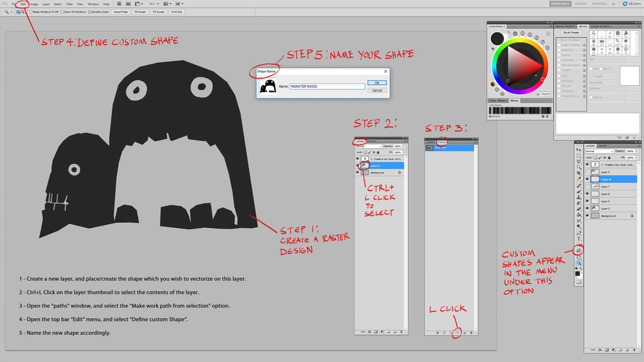Open the View Extras dropdown in the top bar
Image resolution: width=644 pixels, height=362 pixels.
pos(139,4)
